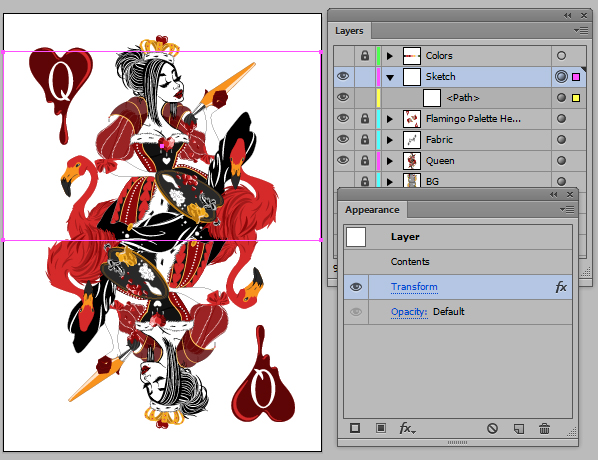Select the Queen layer name

(440, 161)
